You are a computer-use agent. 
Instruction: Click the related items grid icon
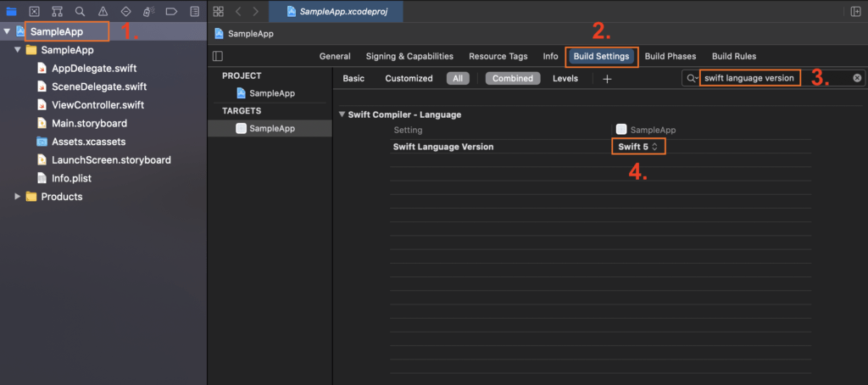pos(218,12)
